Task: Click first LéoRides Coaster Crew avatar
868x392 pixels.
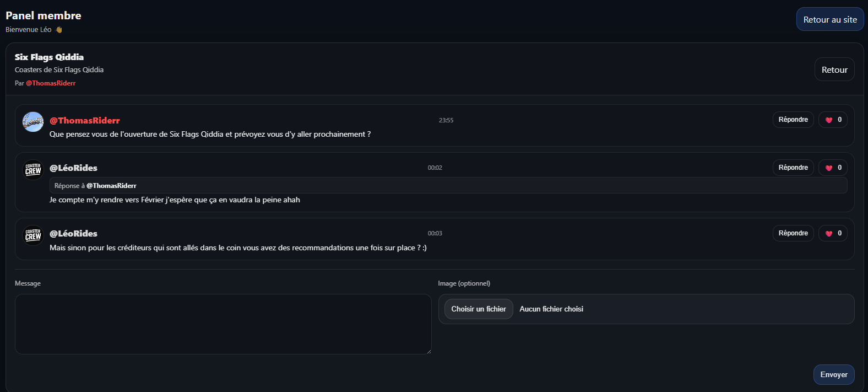Action: [33, 169]
